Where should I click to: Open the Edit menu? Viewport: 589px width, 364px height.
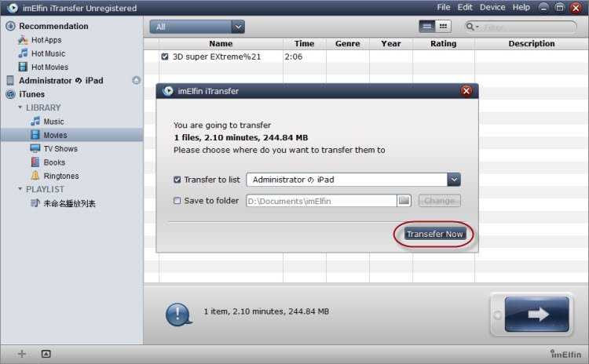click(x=465, y=7)
